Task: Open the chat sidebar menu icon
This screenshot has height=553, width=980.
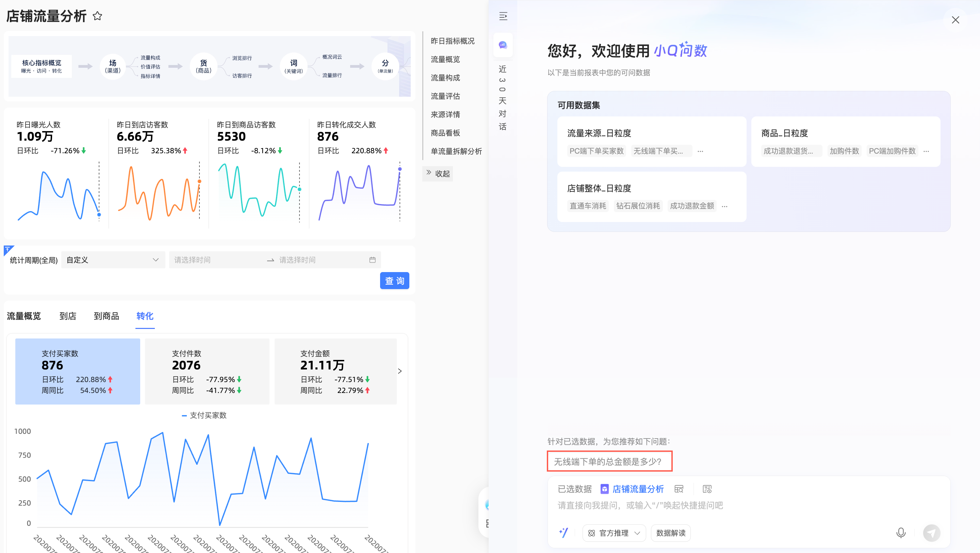Action: (x=503, y=16)
